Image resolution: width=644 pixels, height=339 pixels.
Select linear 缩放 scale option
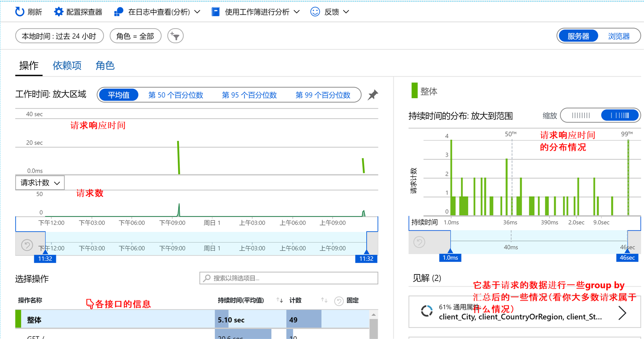581,116
